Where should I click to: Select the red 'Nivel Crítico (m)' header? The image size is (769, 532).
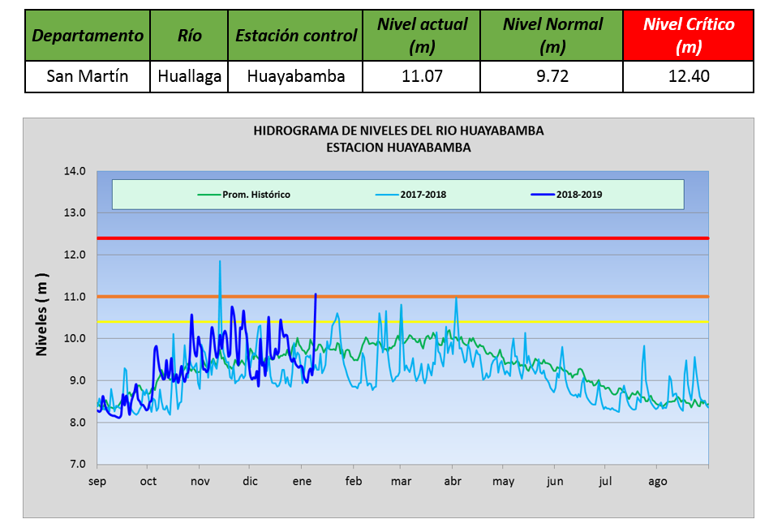click(x=688, y=36)
